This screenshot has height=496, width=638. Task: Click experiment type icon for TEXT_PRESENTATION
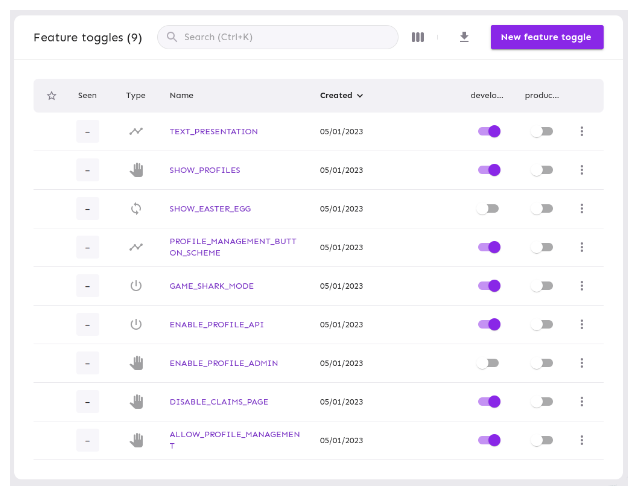[136, 131]
